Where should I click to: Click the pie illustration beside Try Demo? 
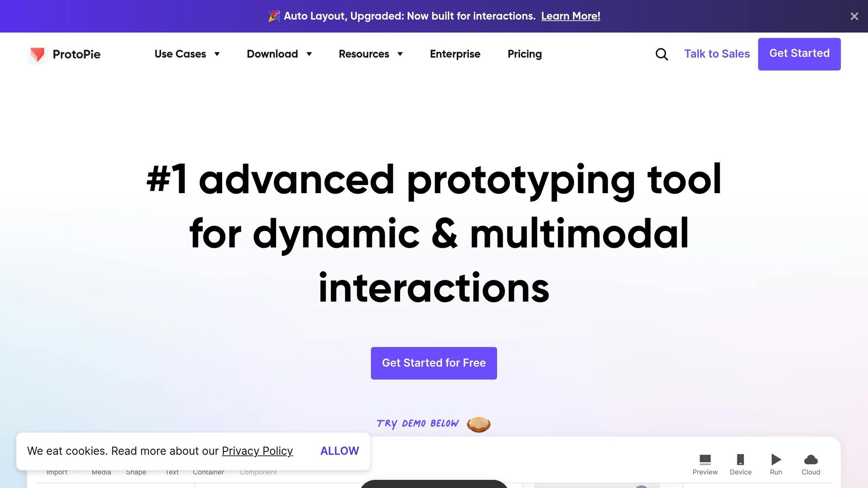coord(479,424)
